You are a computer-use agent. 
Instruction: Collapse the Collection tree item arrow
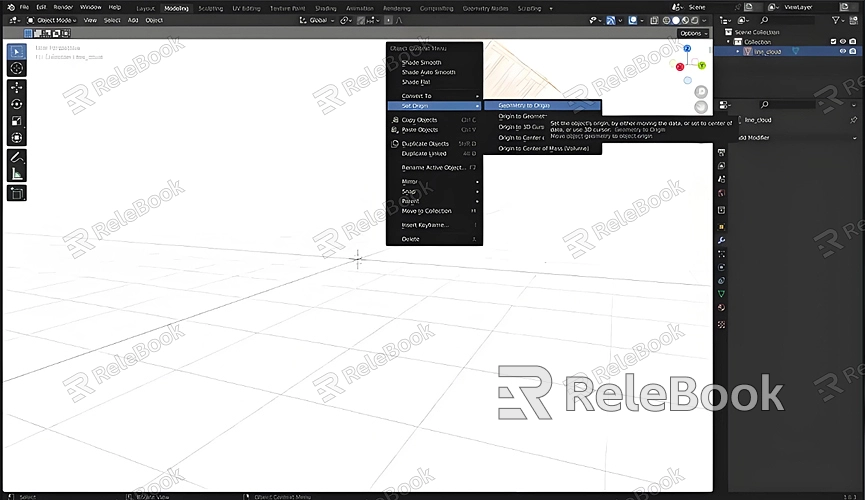point(729,41)
